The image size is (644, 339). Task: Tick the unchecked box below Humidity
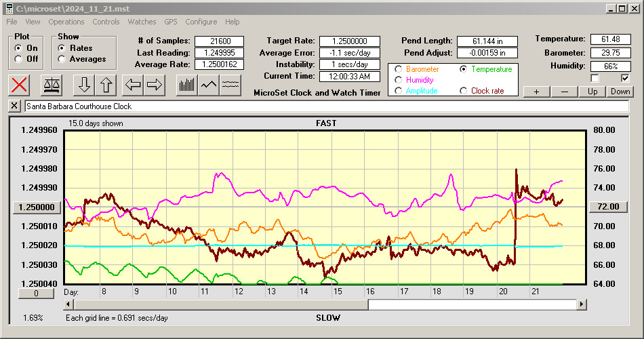(595, 78)
